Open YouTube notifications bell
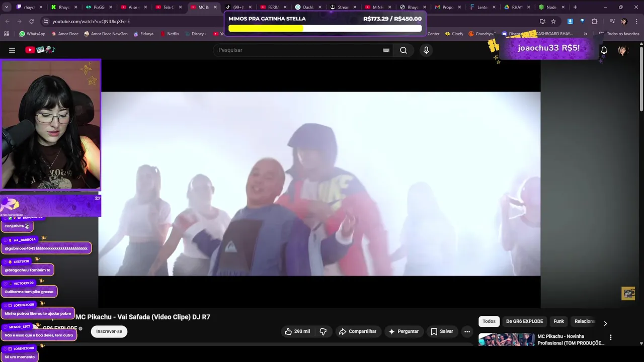 point(604,50)
